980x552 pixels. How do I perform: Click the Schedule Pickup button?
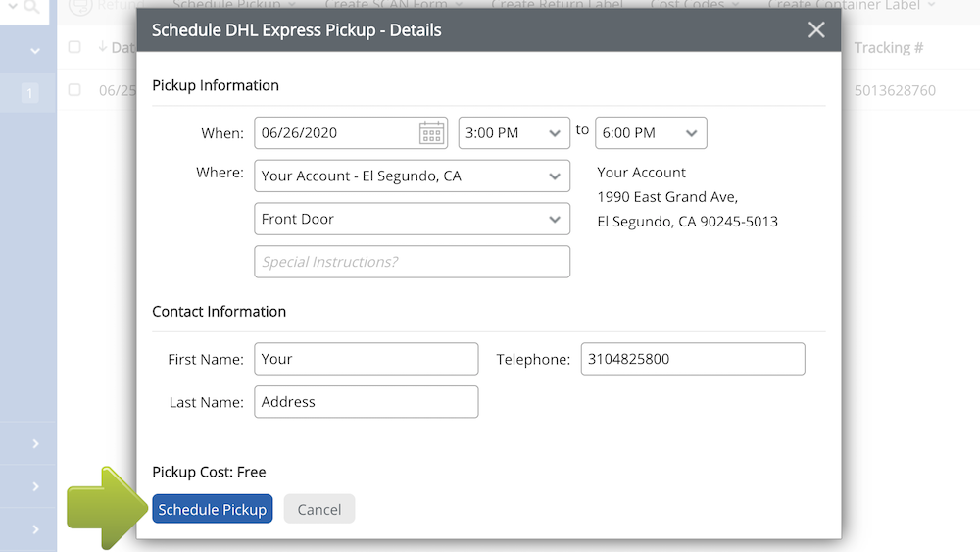pos(213,509)
